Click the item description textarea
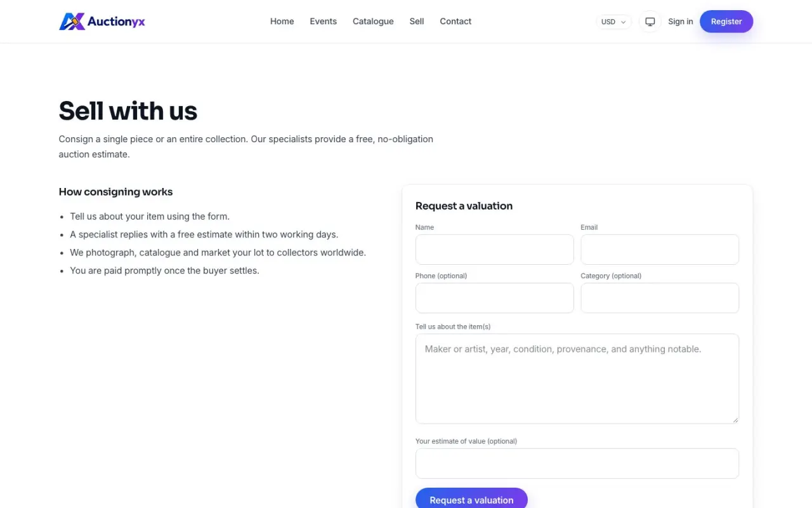Screen dimensions: 812x508 [x=577, y=379]
